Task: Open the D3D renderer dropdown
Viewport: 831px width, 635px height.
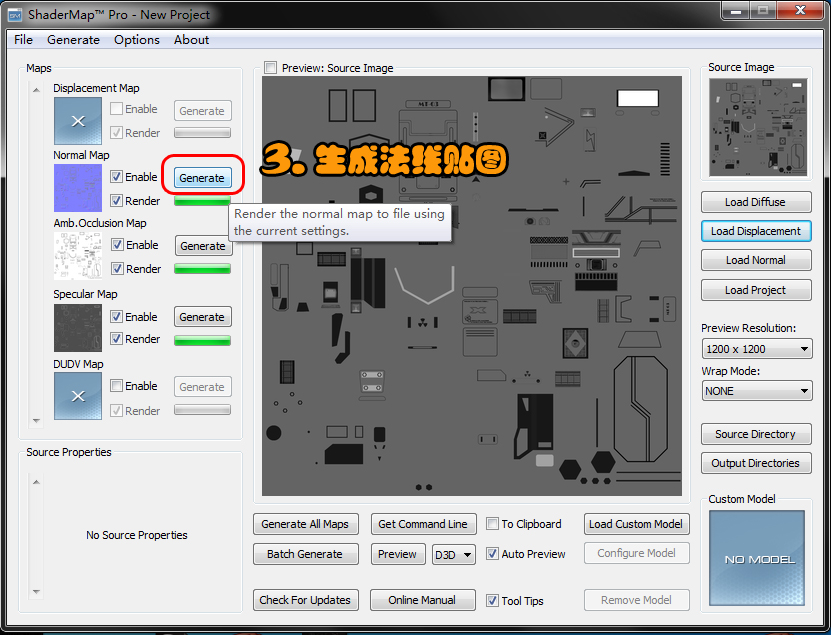Action: (x=453, y=553)
